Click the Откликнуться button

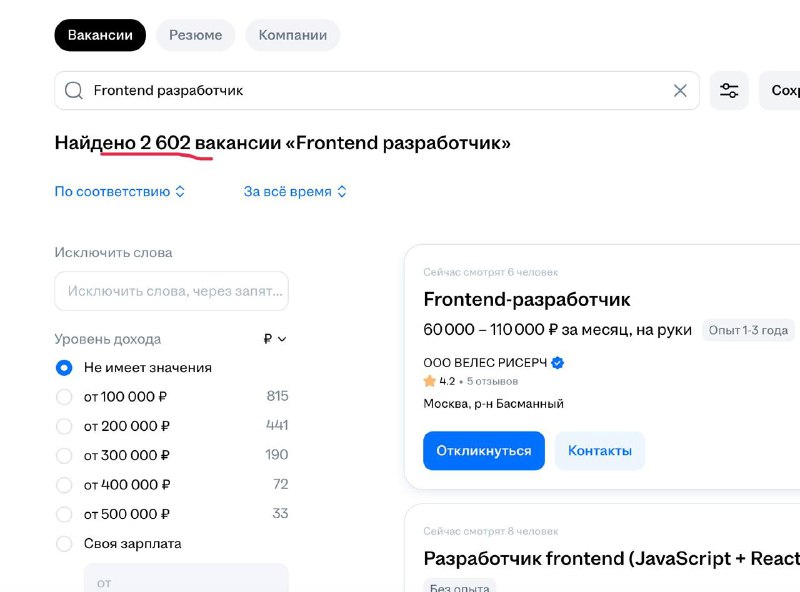click(484, 451)
